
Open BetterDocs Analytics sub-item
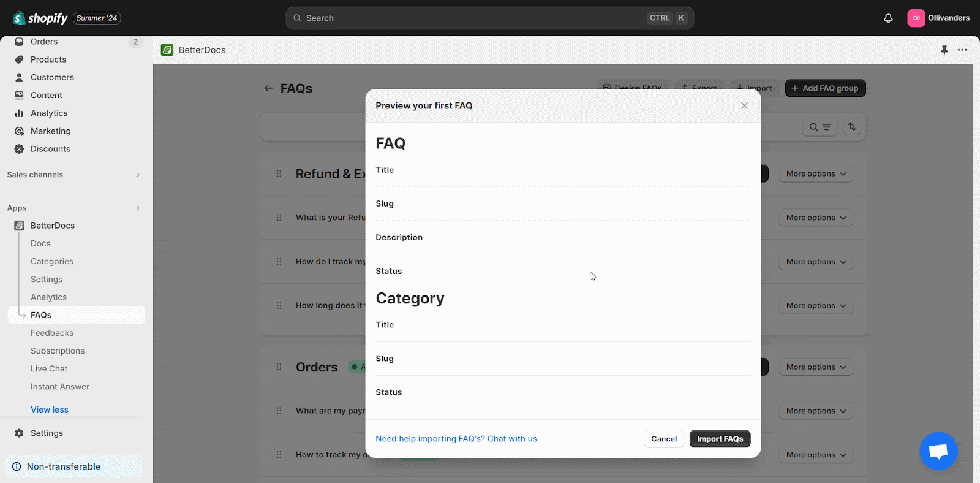tap(48, 297)
